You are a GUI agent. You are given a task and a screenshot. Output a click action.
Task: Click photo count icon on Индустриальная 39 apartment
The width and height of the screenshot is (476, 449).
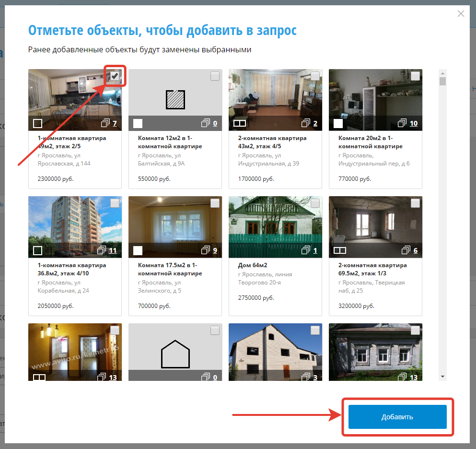[x=305, y=124]
